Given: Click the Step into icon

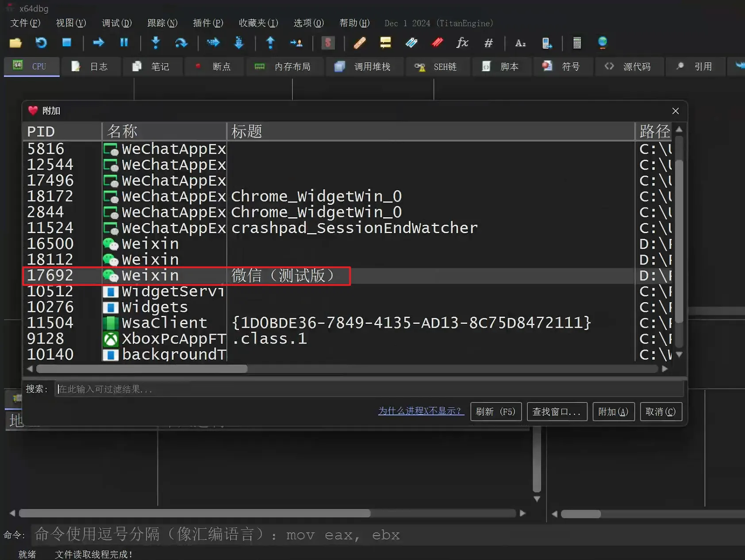Looking at the screenshot, I should (x=156, y=42).
